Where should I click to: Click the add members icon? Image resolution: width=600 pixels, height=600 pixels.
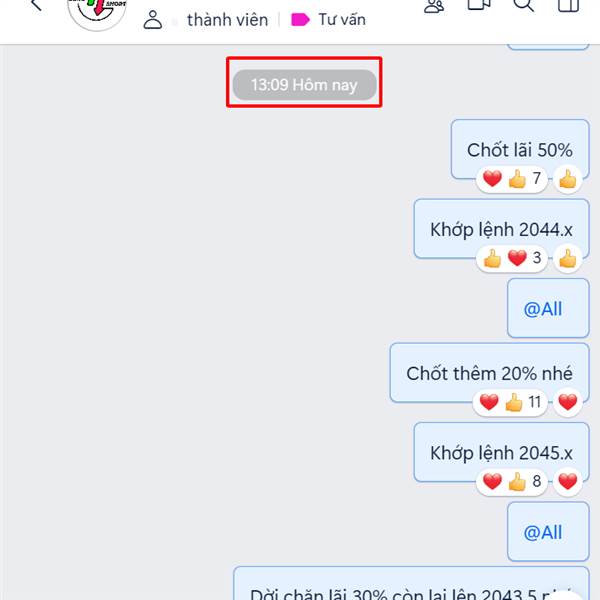click(434, 6)
